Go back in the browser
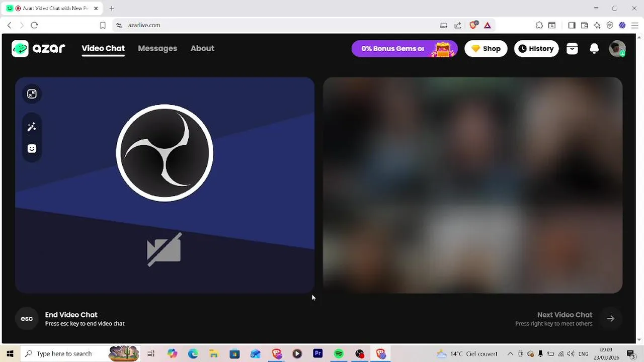The image size is (644, 362). (9, 25)
